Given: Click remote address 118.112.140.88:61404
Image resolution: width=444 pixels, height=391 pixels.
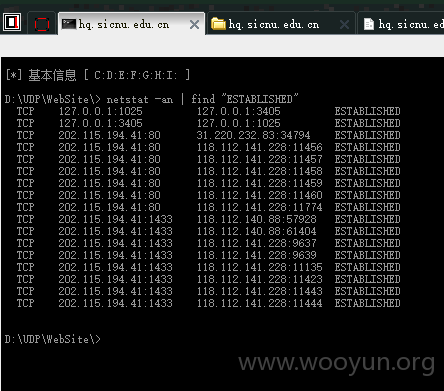Looking at the screenshot, I should [x=256, y=231].
